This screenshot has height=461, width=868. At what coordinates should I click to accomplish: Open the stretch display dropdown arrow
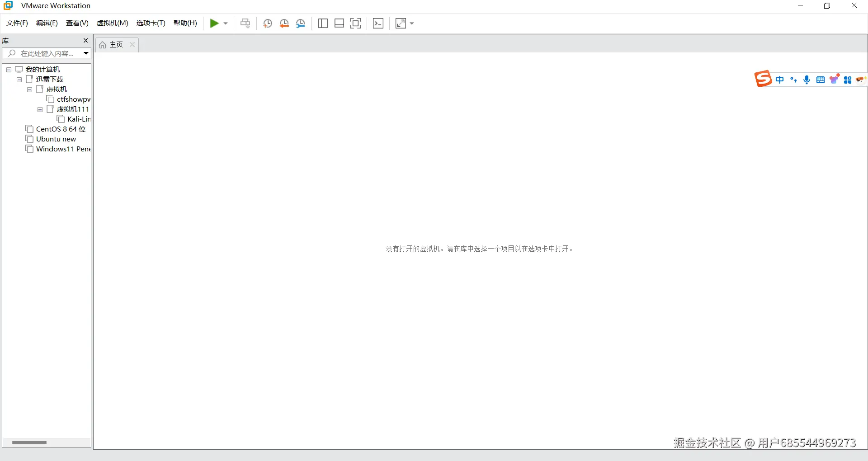[x=412, y=24]
